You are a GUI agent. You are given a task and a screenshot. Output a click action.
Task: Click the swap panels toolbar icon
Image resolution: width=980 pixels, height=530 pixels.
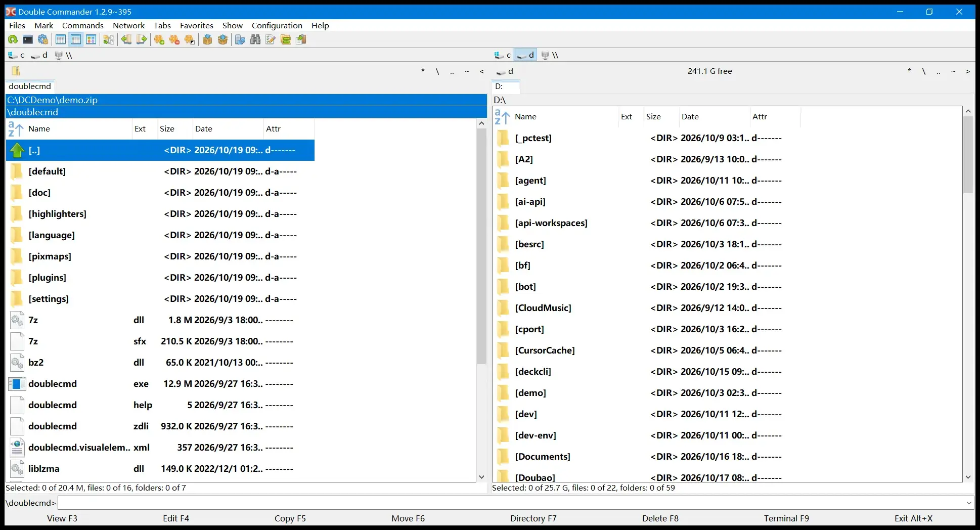coord(108,39)
